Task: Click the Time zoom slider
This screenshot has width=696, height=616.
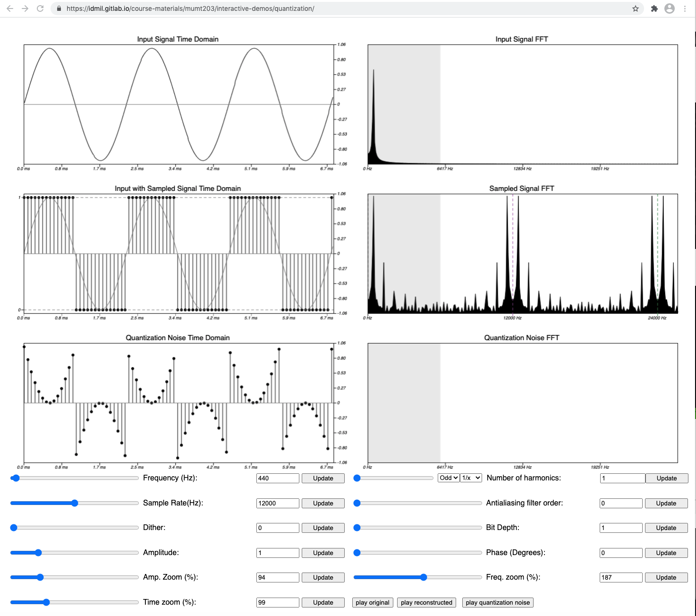Action: 75,602
